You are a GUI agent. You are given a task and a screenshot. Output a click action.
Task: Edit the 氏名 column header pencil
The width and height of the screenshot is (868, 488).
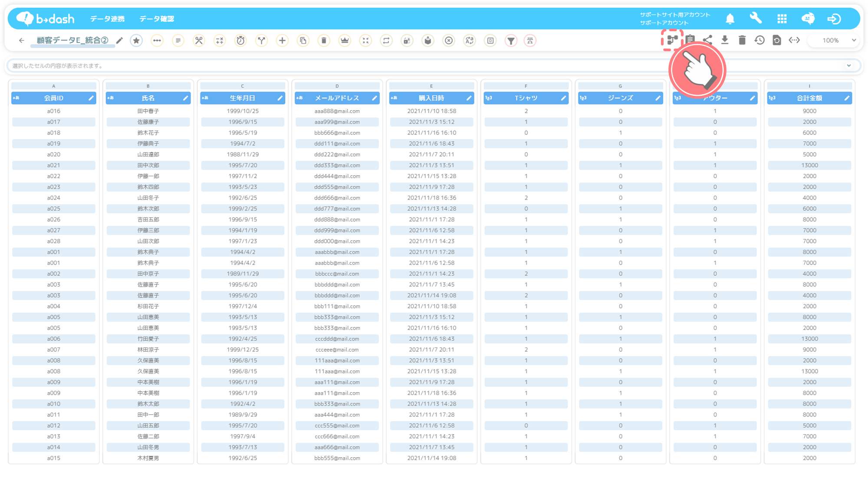[185, 98]
